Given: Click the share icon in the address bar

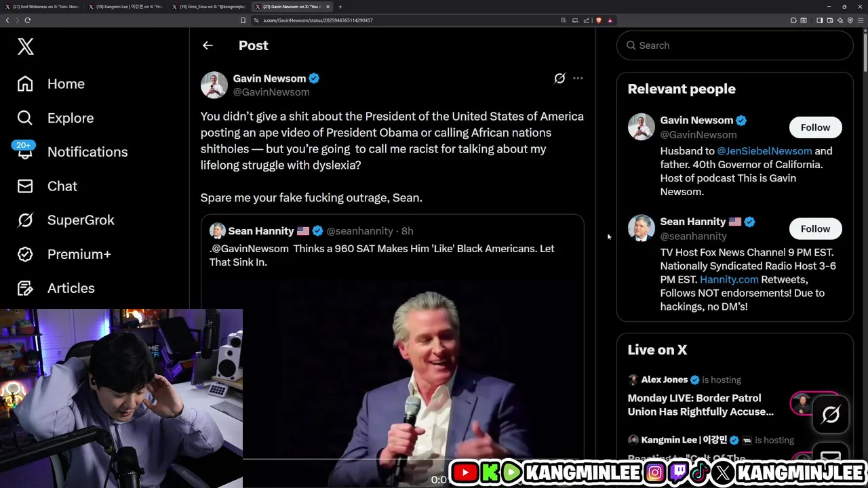Looking at the screenshot, I should [x=587, y=20].
